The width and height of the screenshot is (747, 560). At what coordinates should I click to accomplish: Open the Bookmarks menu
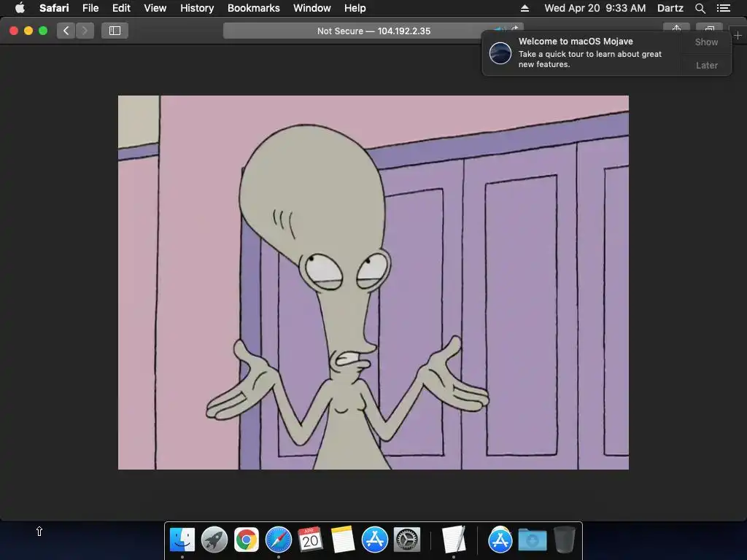pyautogui.click(x=253, y=8)
